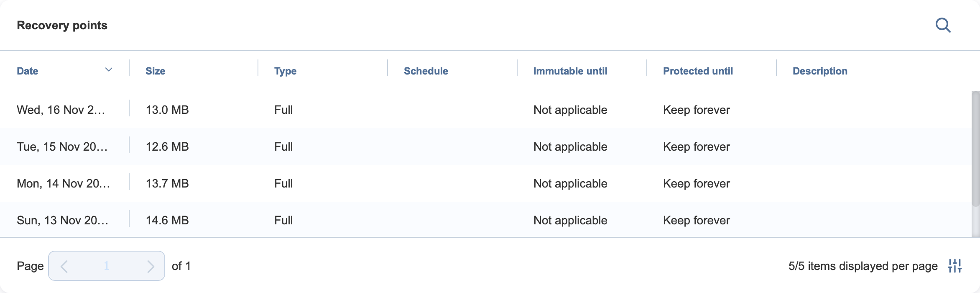
Task: Click the page number field
Action: tap(107, 266)
